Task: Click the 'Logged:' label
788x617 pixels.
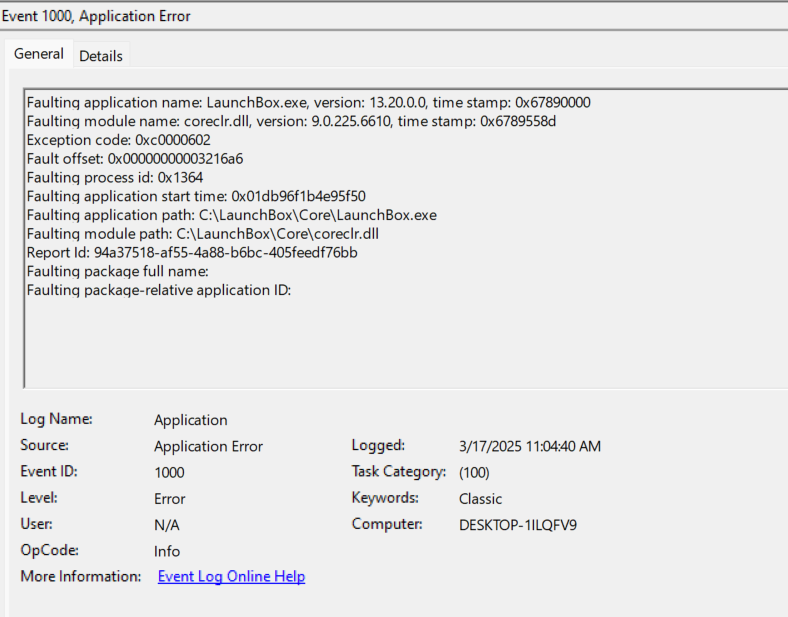Action: [378, 445]
